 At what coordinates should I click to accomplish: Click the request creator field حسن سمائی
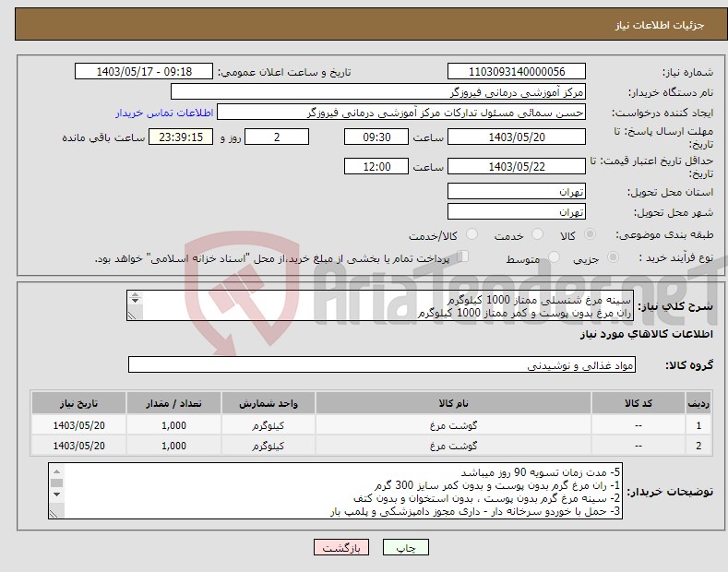point(401,113)
